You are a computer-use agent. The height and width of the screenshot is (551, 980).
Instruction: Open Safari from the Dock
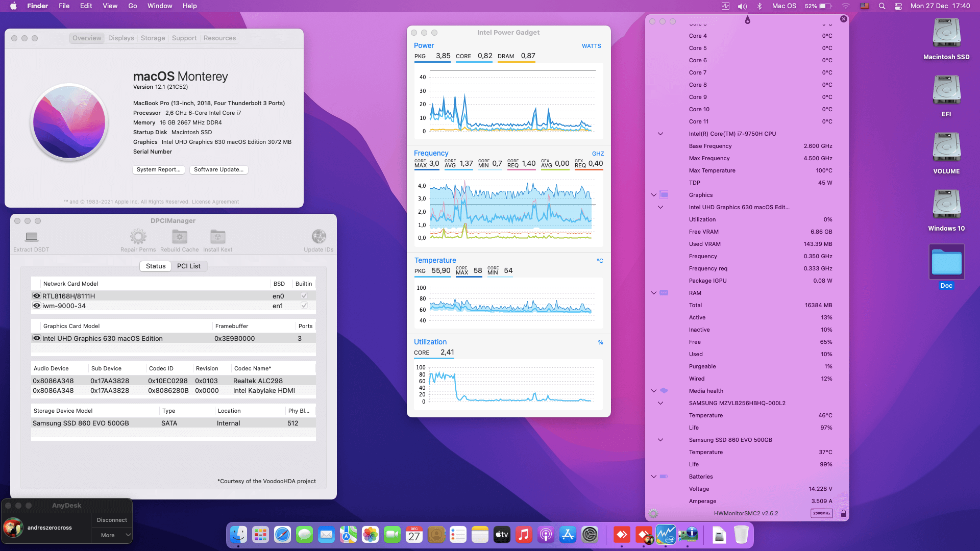click(x=282, y=535)
